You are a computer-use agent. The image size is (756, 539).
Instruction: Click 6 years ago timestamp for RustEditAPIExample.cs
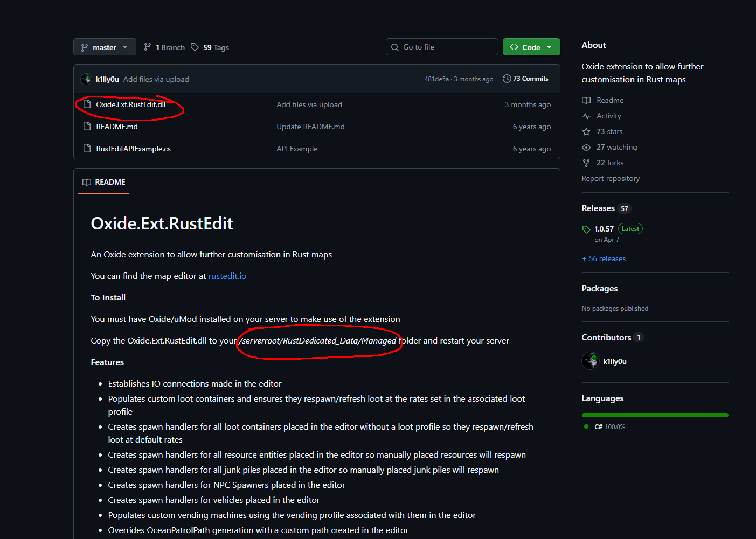[532, 149]
